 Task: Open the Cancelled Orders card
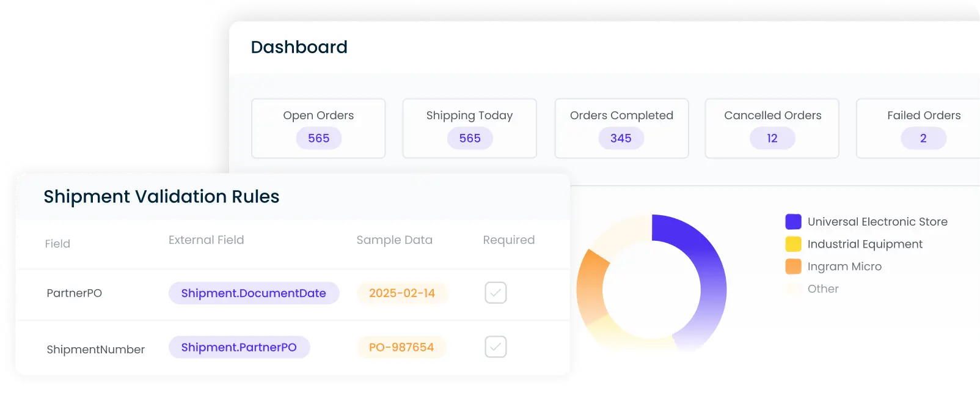772,128
